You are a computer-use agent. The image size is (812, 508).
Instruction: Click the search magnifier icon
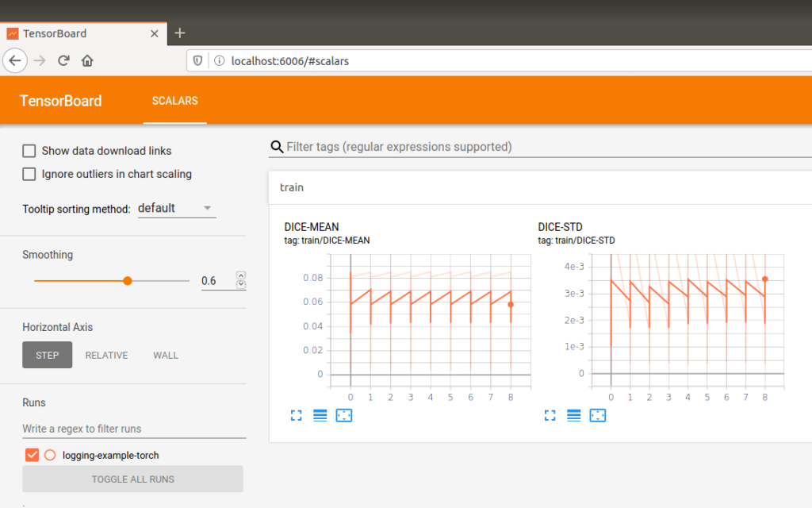277,147
